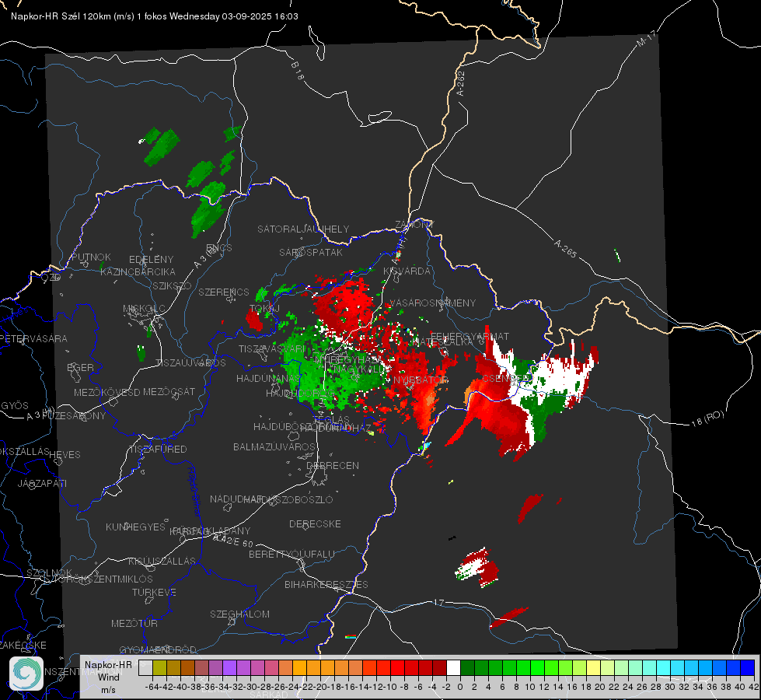Click the EDELÉNY town label
The width and height of the screenshot is (761, 700).
(151, 260)
